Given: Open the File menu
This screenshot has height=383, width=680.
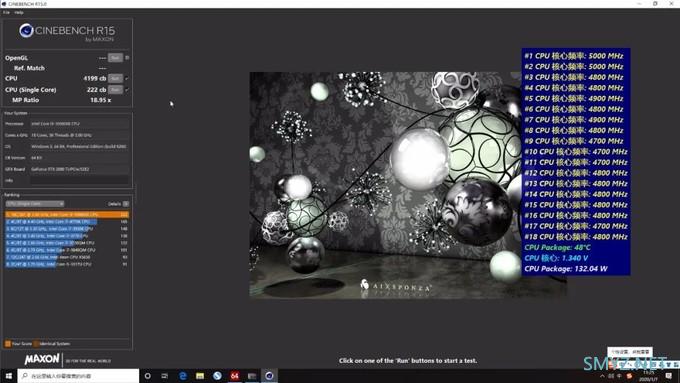Looking at the screenshot, I should tap(6, 13).
